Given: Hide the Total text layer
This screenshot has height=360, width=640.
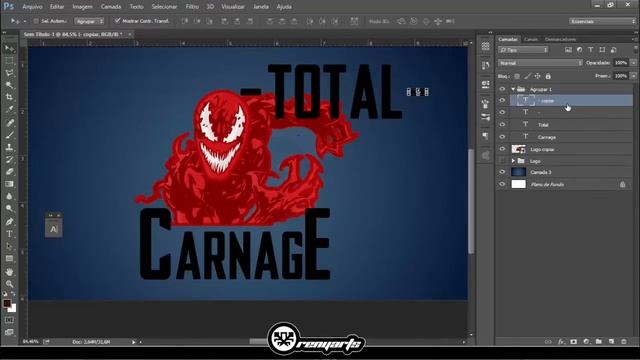Looking at the screenshot, I should (502, 124).
